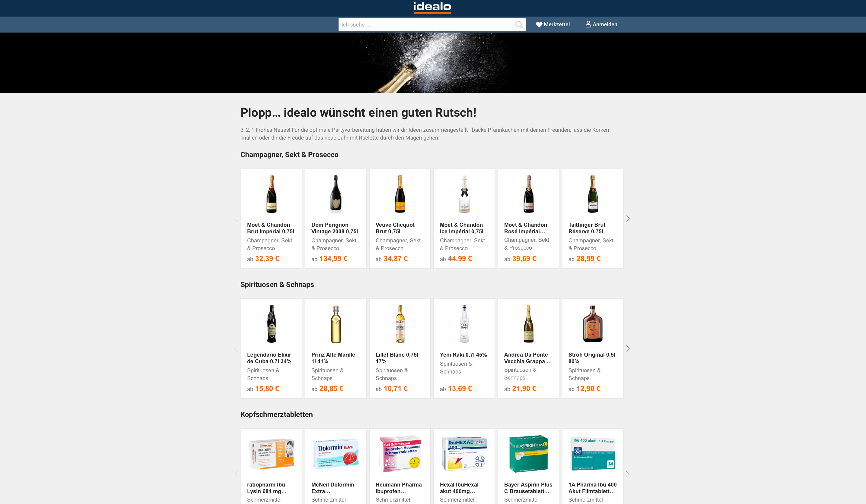The image size is (866, 504).
Task: Click Lillet Blanc price 10,71 €
Action: [x=396, y=389]
